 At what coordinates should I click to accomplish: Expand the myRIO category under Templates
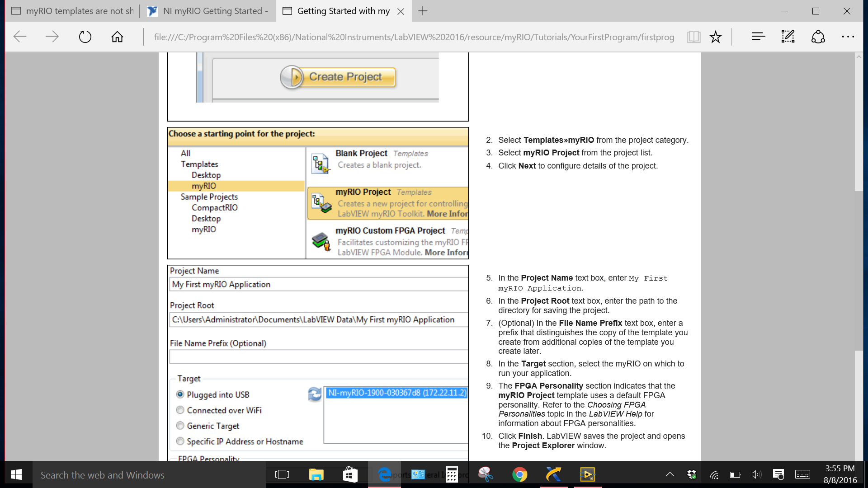tap(203, 185)
